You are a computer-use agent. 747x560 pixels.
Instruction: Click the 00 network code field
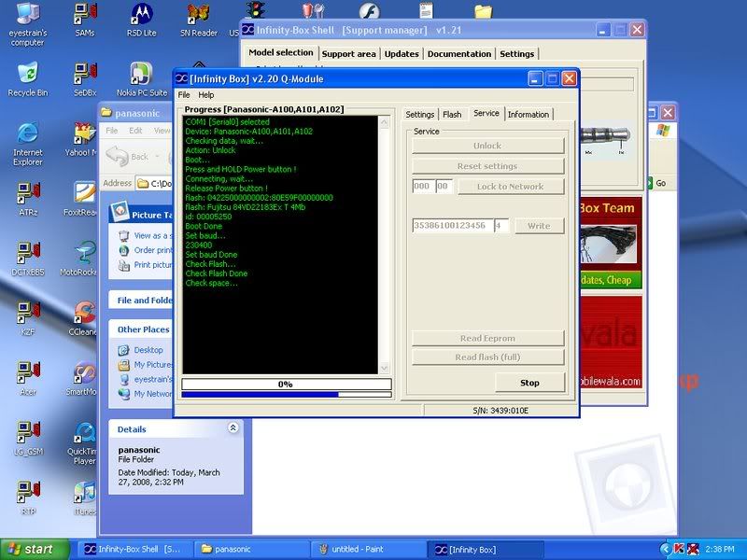click(x=444, y=186)
